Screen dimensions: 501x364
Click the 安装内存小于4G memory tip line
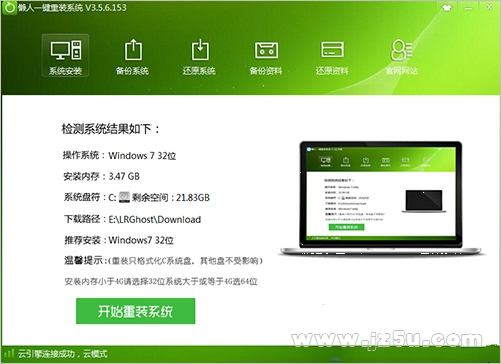161,282
